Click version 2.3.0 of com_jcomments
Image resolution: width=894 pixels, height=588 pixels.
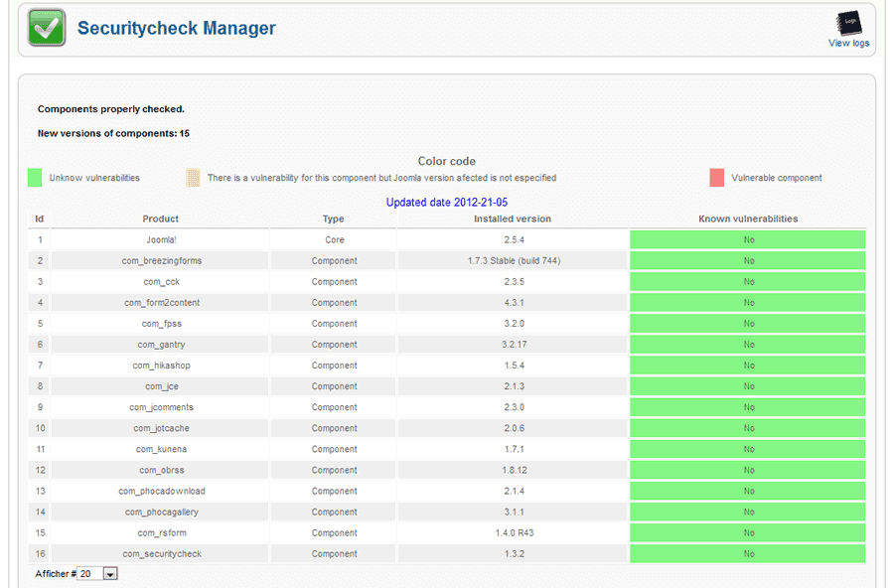coord(514,407)
